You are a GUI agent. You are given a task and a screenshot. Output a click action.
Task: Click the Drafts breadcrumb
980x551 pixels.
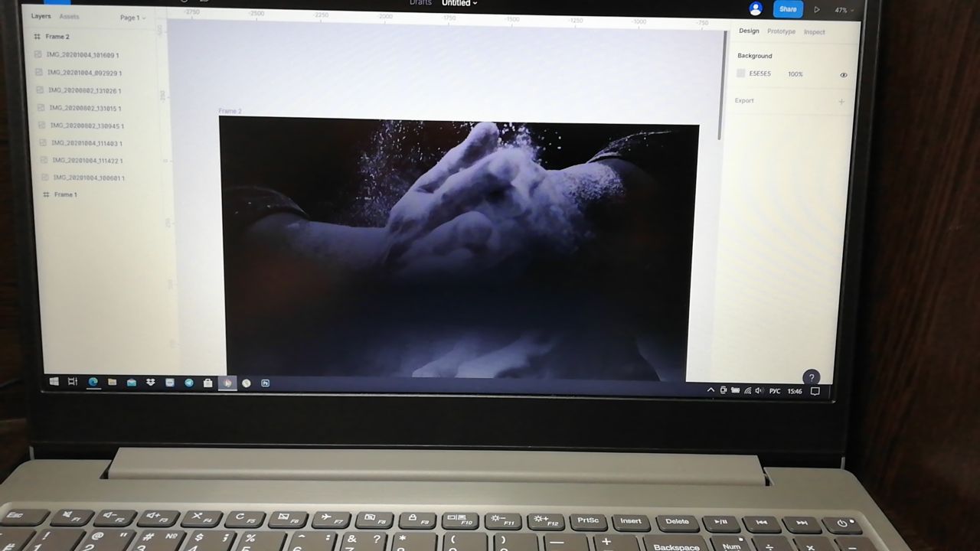pyautogui.click(x=420, y=3)
